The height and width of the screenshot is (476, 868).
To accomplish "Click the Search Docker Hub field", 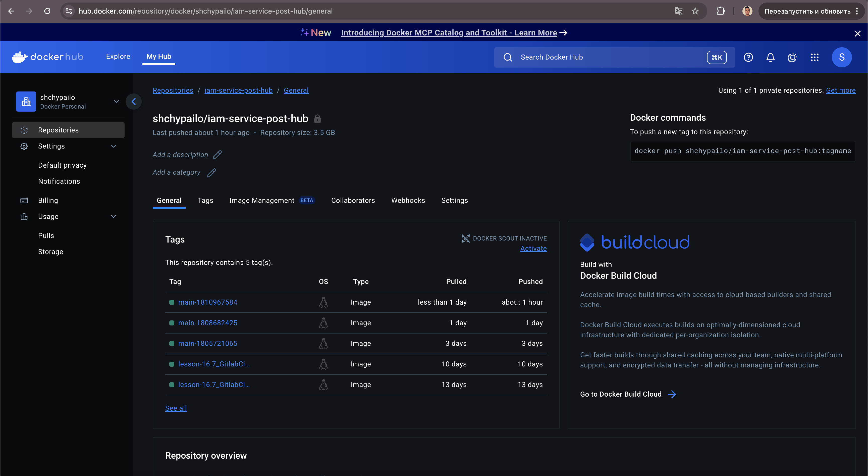I will coord(615,57).
